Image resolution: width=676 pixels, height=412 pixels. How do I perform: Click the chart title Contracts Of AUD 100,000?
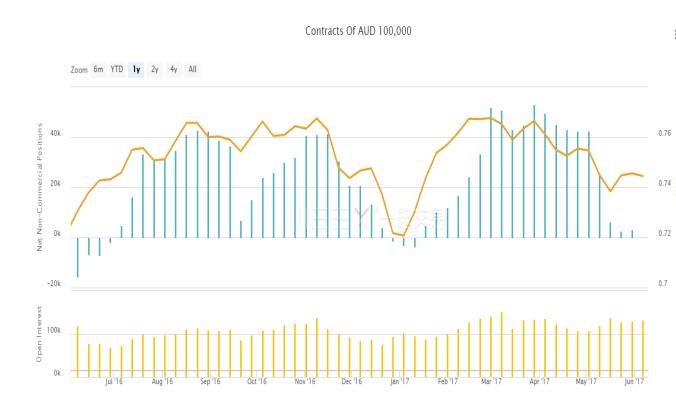(x=358, y=32)
